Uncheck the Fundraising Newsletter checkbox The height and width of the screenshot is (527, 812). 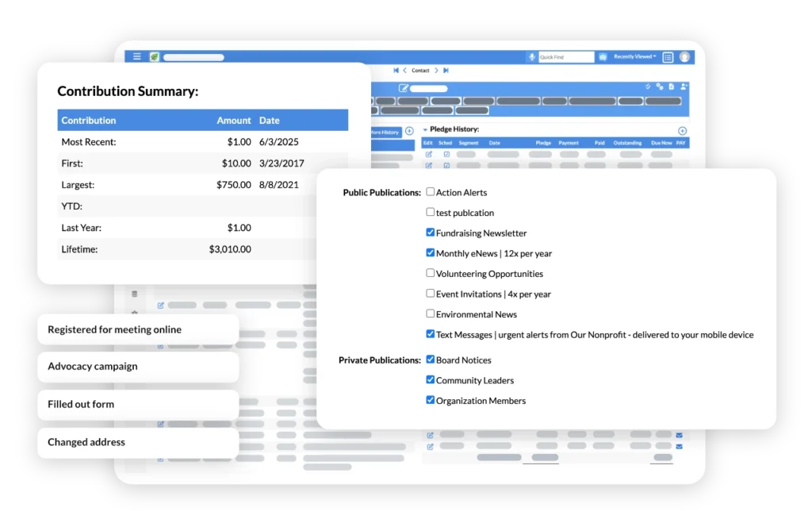point(431,232)
